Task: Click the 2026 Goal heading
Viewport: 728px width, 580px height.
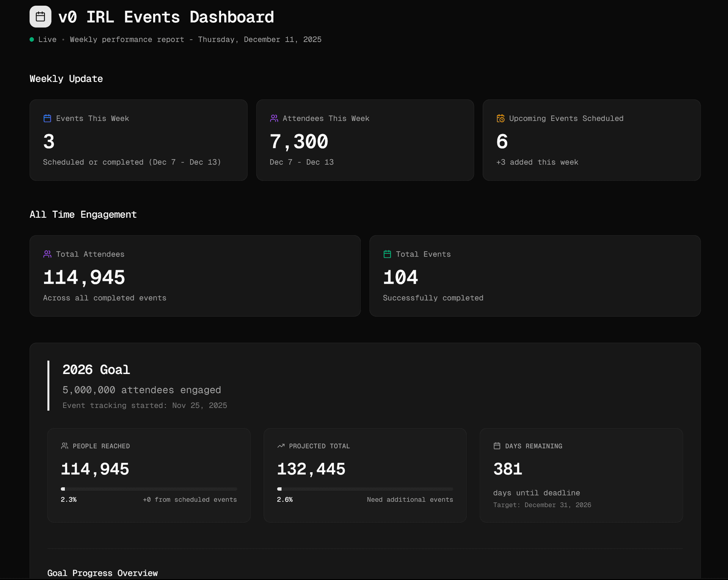Action: pyautogui.click(x=96, y=369)
